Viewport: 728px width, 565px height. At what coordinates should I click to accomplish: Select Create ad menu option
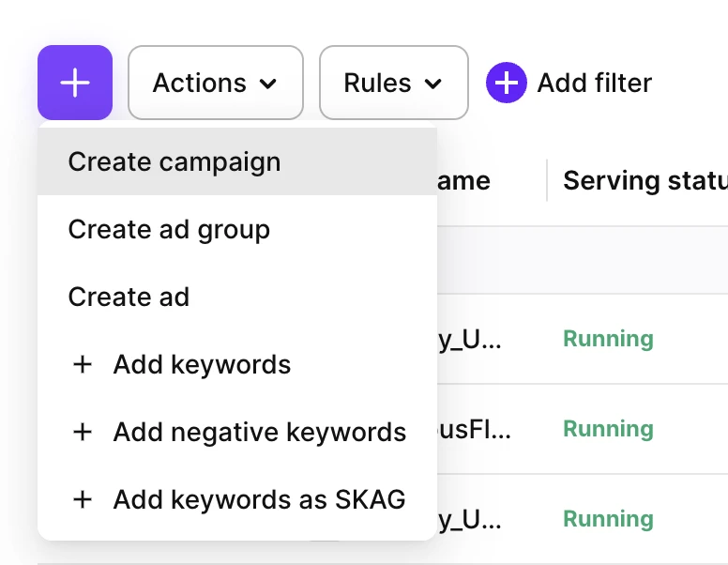237,297
